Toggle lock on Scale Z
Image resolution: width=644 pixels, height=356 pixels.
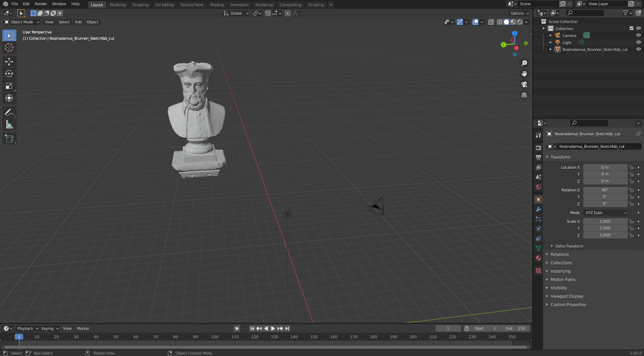pos(631,235)
